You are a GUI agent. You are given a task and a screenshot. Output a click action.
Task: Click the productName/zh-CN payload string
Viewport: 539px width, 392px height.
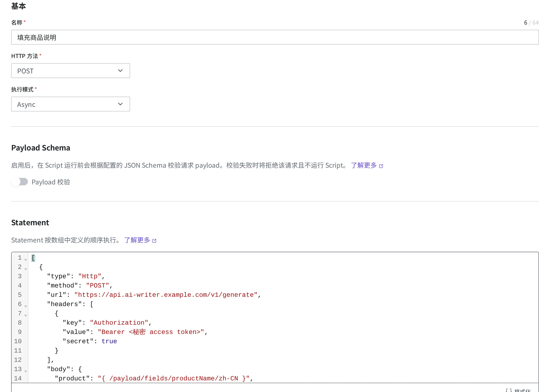point(174,379)
